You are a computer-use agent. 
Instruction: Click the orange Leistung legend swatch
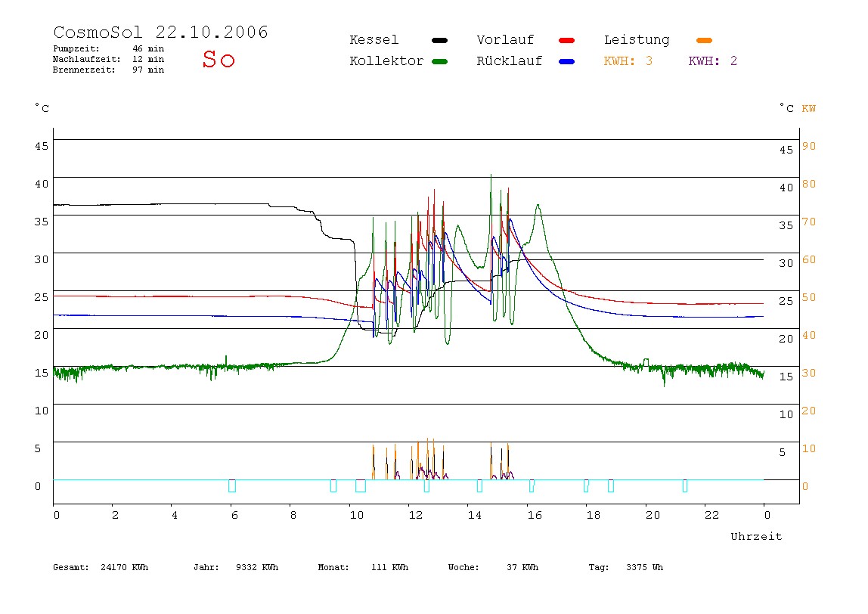tap(704, 40)
